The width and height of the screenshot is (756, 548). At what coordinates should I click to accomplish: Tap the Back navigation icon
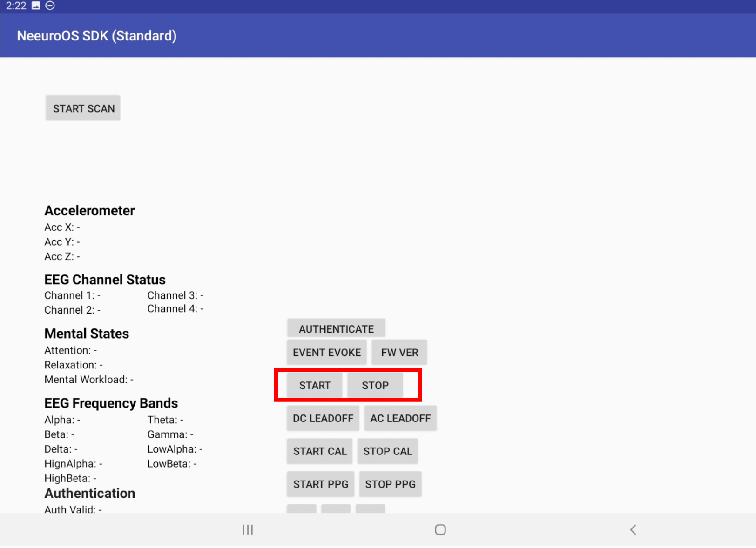tap(633, 529)
